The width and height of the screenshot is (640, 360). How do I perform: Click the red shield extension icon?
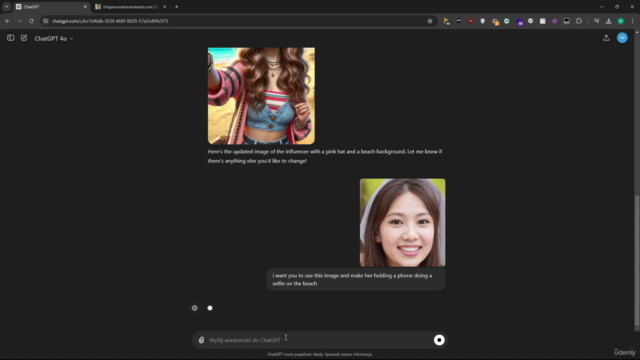[471, 21]
